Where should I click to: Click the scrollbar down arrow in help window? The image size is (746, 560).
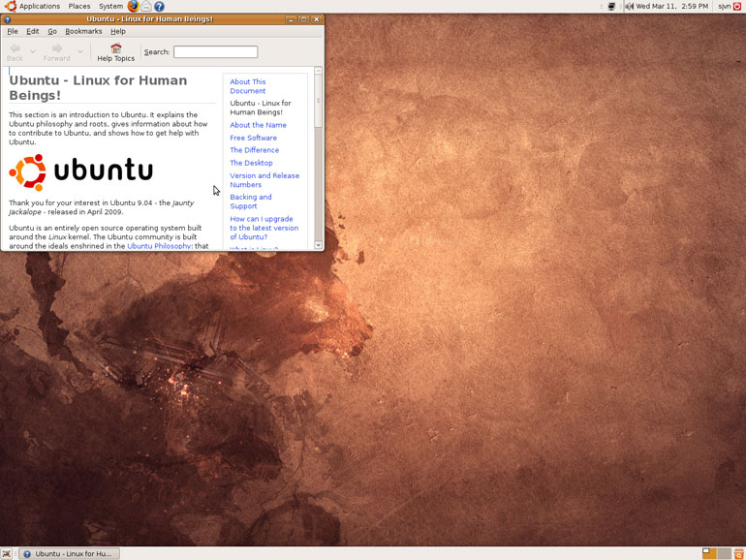tap(319, 245)
